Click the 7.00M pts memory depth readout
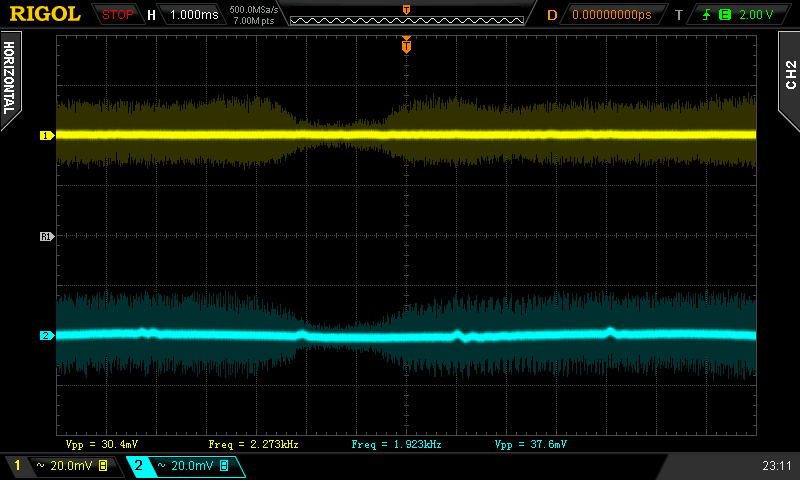The width and height of the screenshot is (800, 480). tap(254, 21)
